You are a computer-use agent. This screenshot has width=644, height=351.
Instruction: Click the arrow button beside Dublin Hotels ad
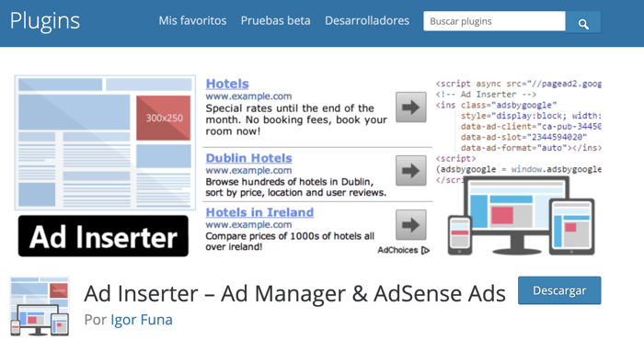pos(410,171)
